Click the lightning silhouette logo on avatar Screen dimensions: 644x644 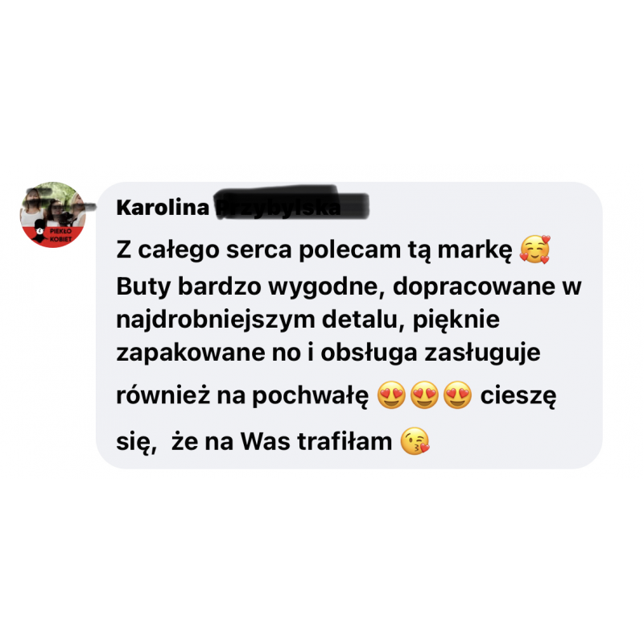[39, 231]
